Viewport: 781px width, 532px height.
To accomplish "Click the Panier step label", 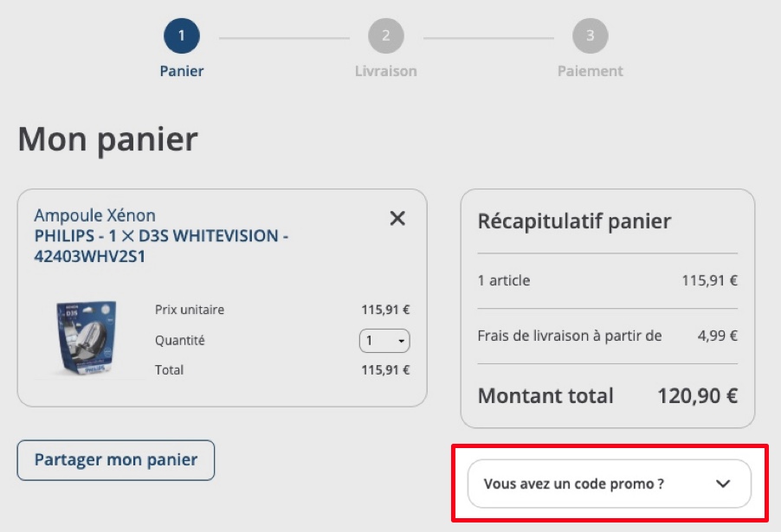I will click(x=182, y=71).
